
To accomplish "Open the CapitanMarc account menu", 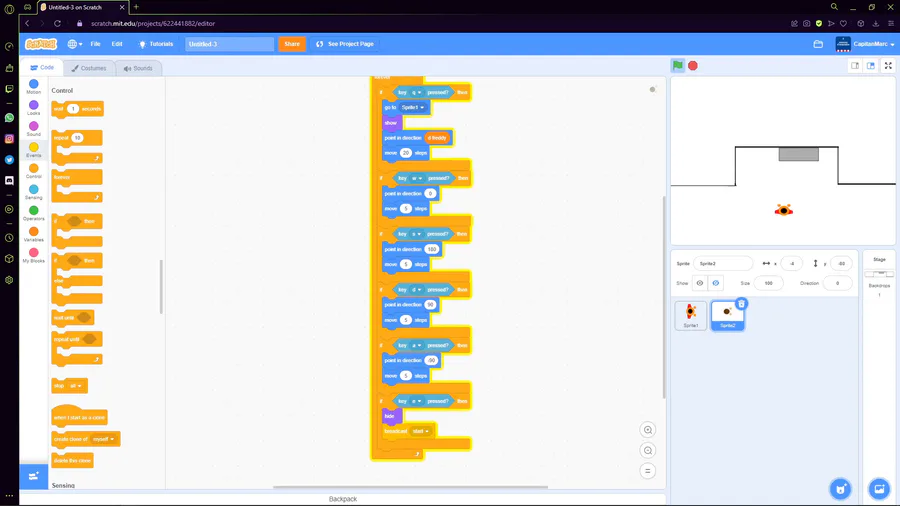I will [x=864, y=44].
